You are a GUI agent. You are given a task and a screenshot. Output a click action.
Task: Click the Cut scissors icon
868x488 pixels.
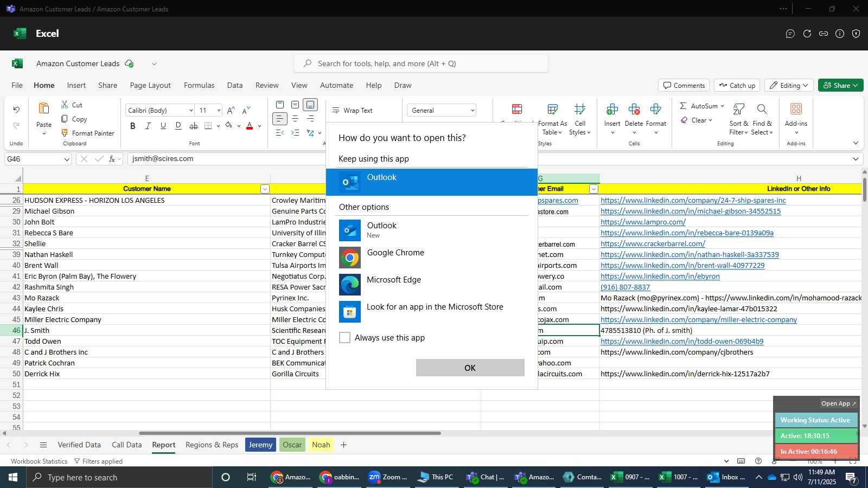click(x=65, y=105)
